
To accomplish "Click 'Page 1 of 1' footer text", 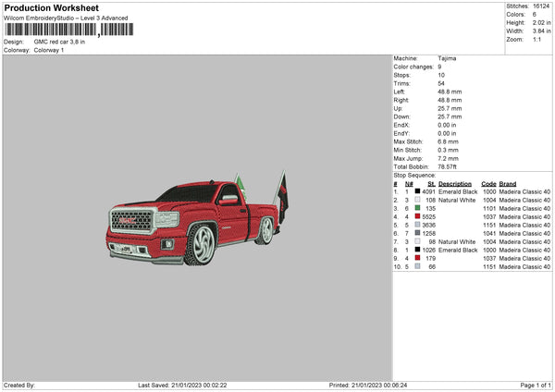I will pos(536,385).
